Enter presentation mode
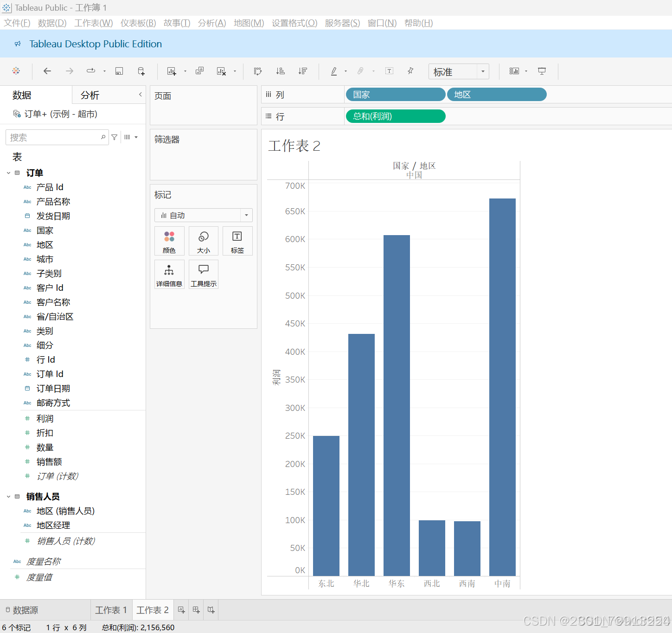The height and width of the screenshot is (633, 672). click(x=542, y=71)
